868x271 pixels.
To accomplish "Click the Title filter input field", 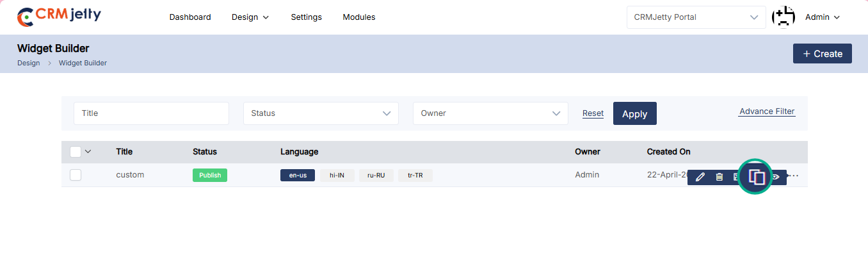I will tap(151, 113).
